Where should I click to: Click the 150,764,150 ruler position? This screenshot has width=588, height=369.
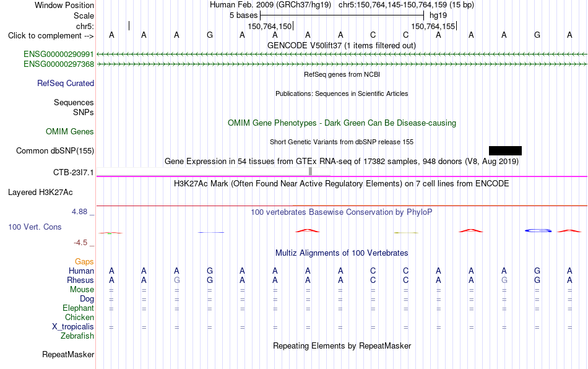269,26
